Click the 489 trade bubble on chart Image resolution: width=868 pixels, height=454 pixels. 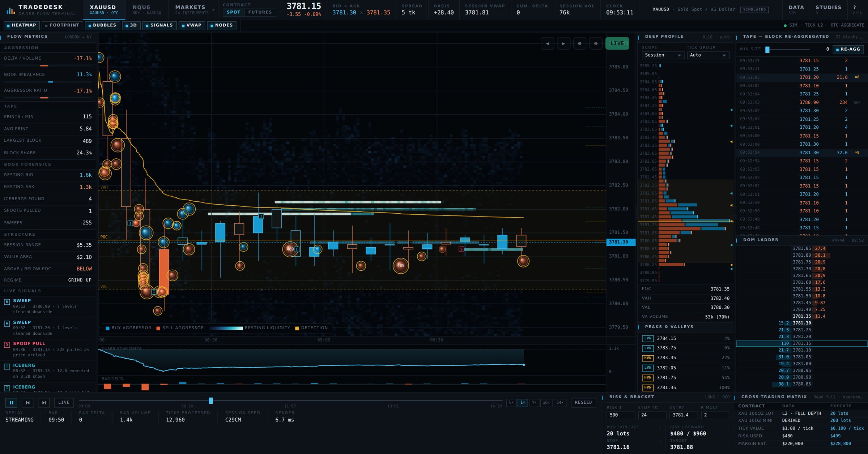pyautogui.click(x=401, y=265)
